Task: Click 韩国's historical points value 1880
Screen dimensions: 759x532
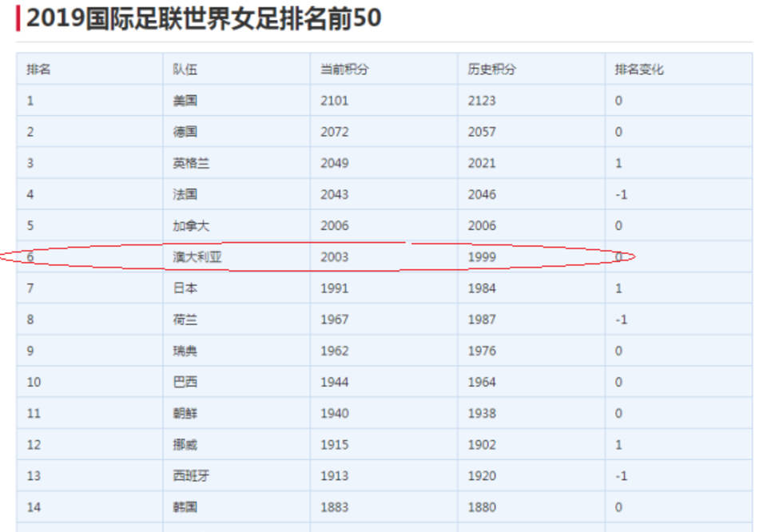Action: pos(482,507)
